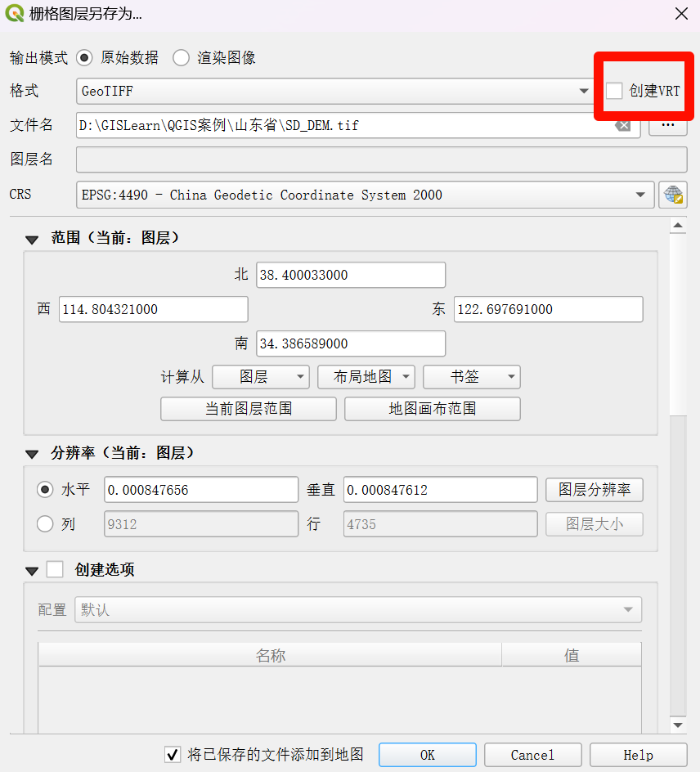
Task: Click the QGIS logo in the title bar
Action: tap(14, 13)
